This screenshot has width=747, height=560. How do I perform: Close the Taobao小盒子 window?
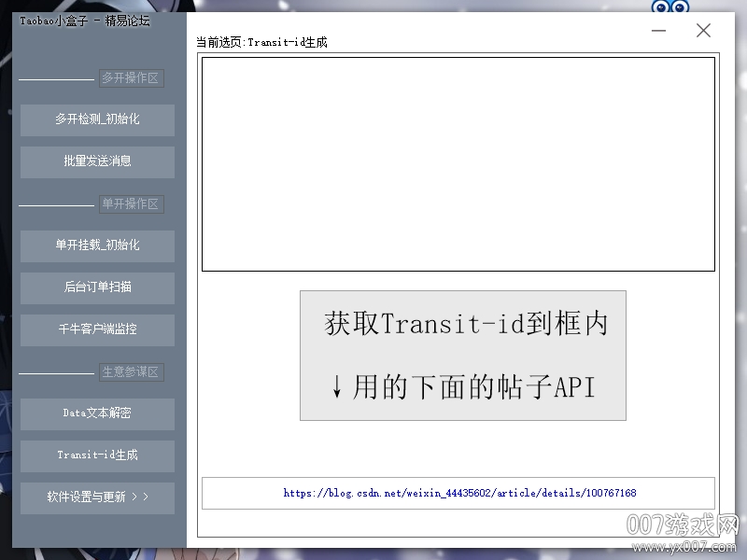click(x=703, y=31)
